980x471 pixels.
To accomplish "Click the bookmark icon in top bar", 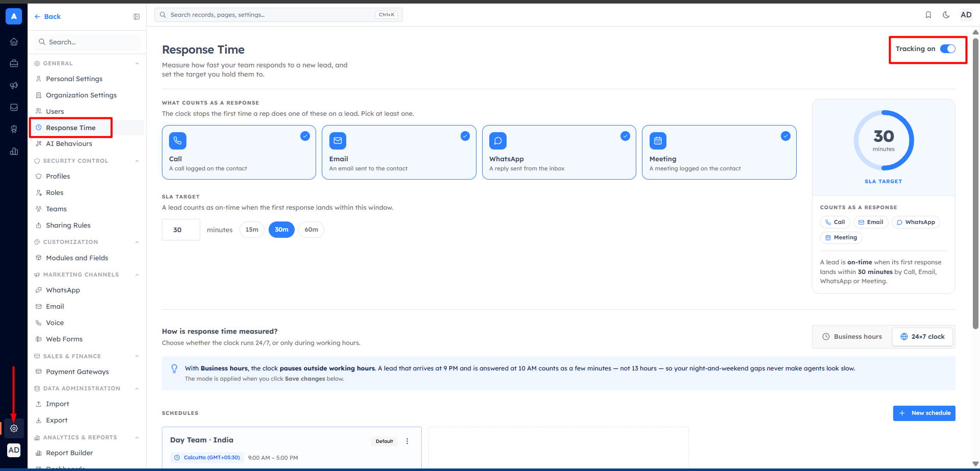I will (x=928, y=15).
